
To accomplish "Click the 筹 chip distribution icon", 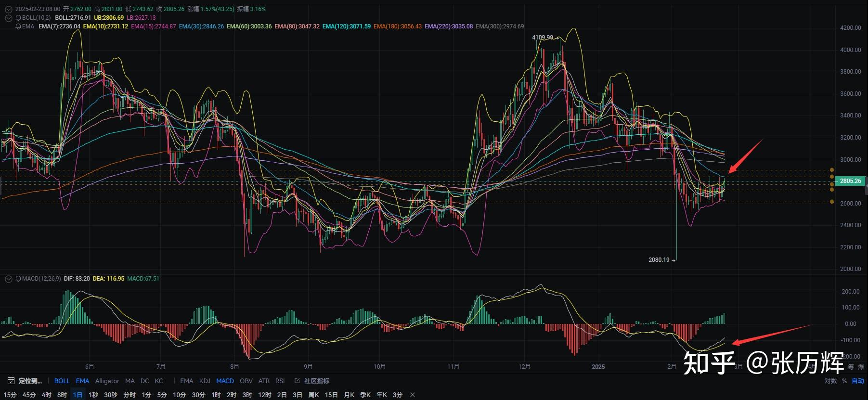I will 851,367.
